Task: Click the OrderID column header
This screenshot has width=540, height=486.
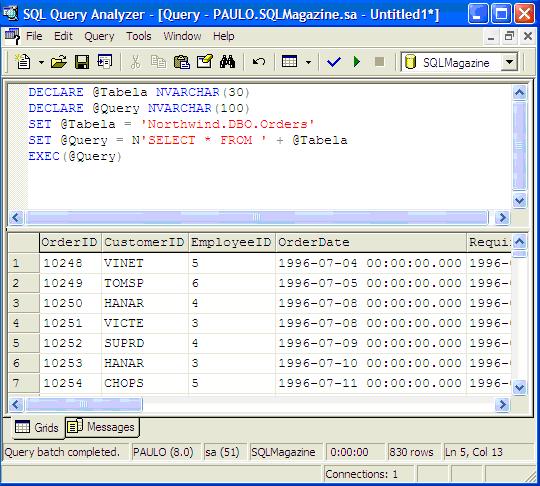Action: pyautogui.click(x=70, y=242)
